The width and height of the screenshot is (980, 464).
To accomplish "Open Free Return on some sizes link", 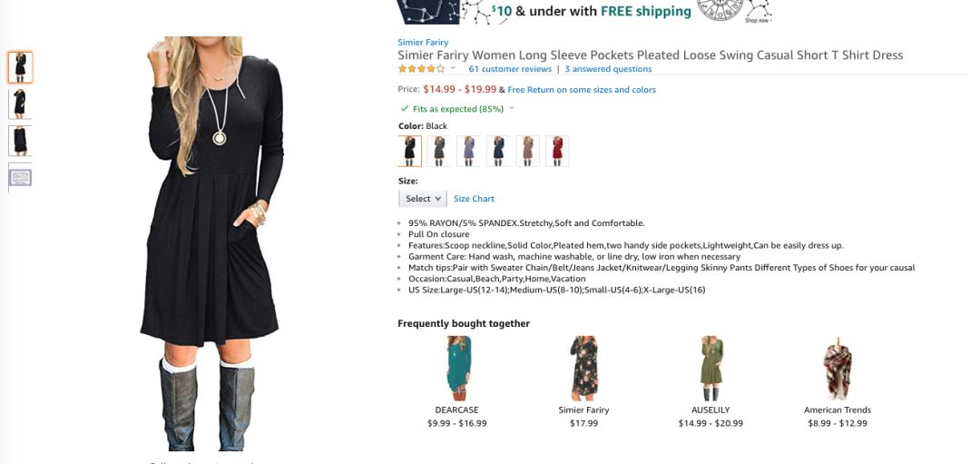I will coord(582,90).
